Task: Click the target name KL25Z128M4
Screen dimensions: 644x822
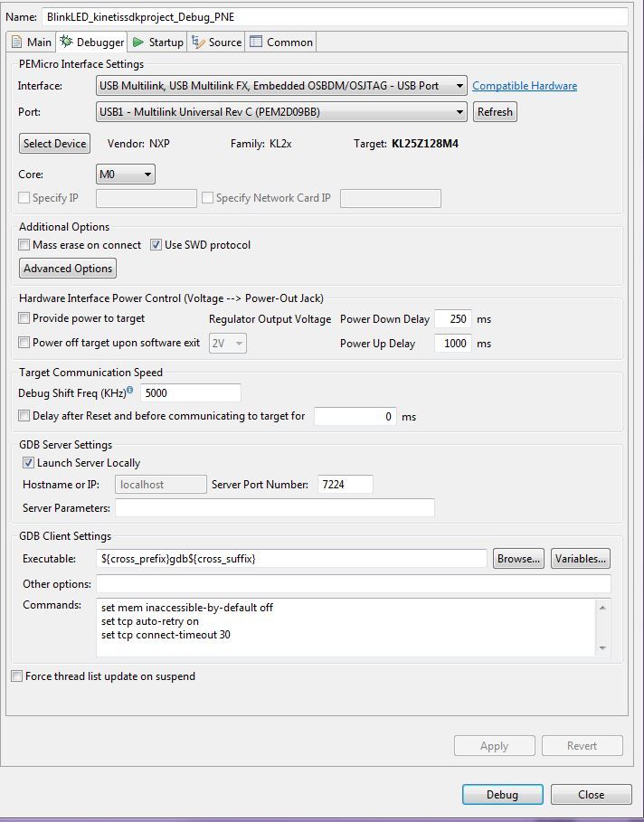Action: 425,144
